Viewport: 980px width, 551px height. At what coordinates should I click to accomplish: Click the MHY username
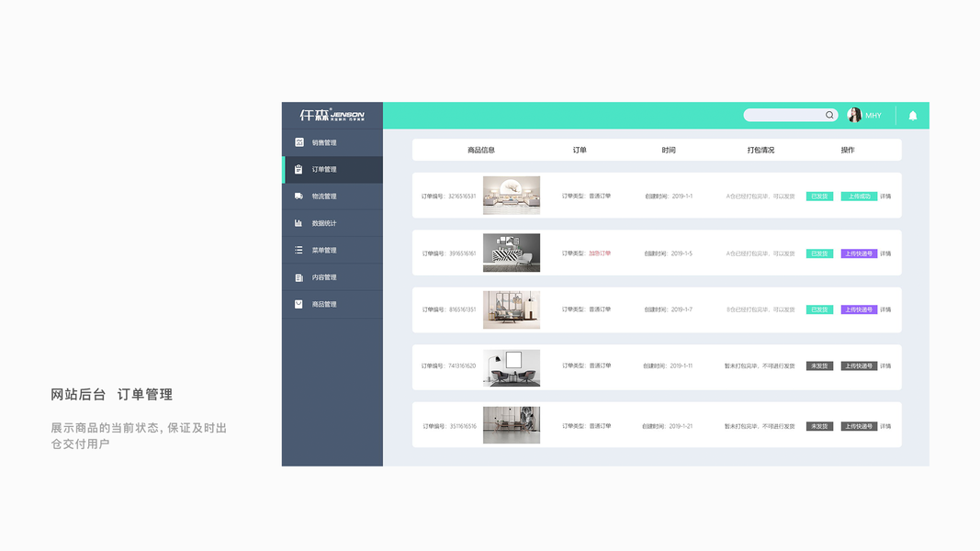click(x=873, y=116)
